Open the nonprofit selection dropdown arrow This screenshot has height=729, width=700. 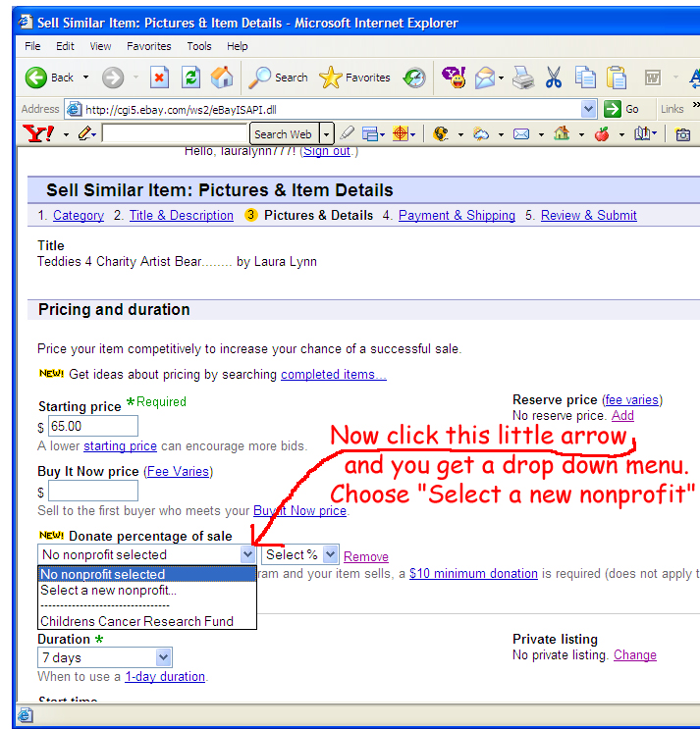pos(247,555)
